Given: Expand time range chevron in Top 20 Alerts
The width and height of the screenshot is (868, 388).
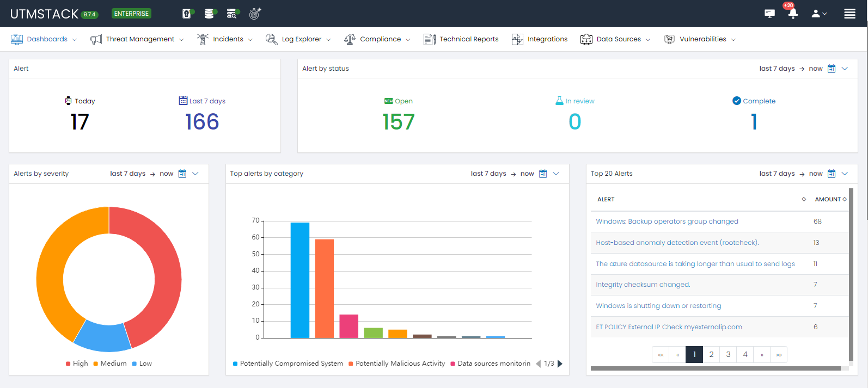Looking at the screenshot, I should (845, 174).
